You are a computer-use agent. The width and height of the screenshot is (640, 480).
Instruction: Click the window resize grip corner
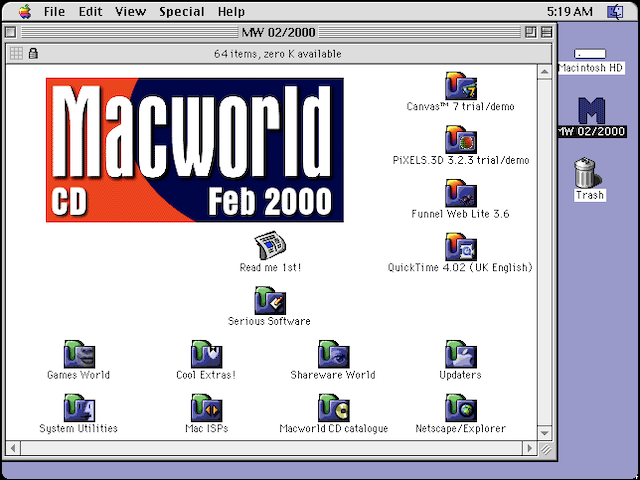point(545,449)
